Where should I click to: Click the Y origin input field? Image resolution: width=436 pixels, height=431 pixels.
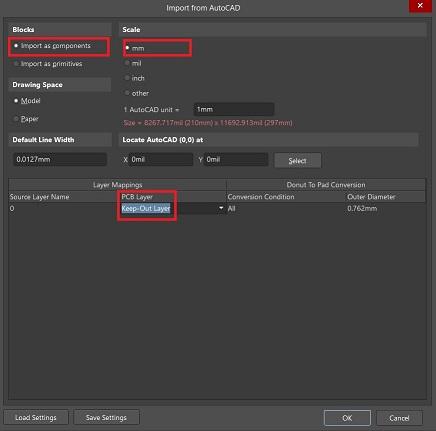[x=236, y=160]
